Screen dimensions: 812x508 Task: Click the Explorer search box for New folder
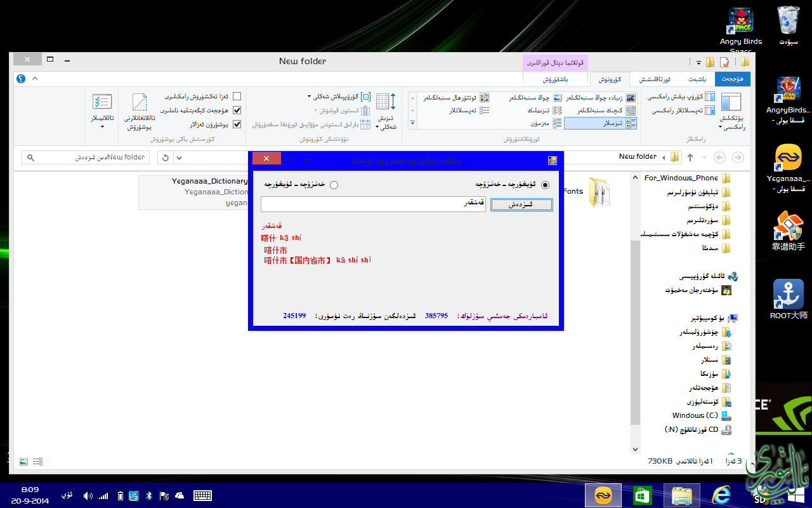(86, 157)
